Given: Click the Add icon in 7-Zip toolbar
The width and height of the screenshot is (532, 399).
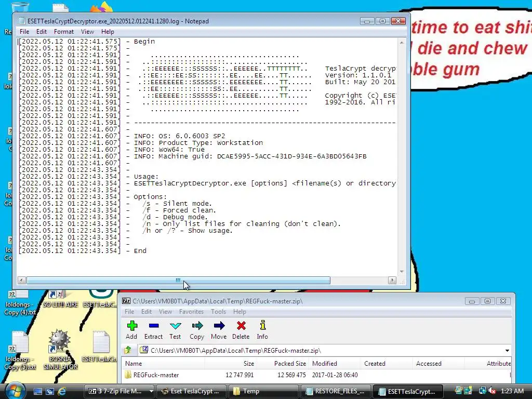Looking at the screenshot, I should (131, 326).
